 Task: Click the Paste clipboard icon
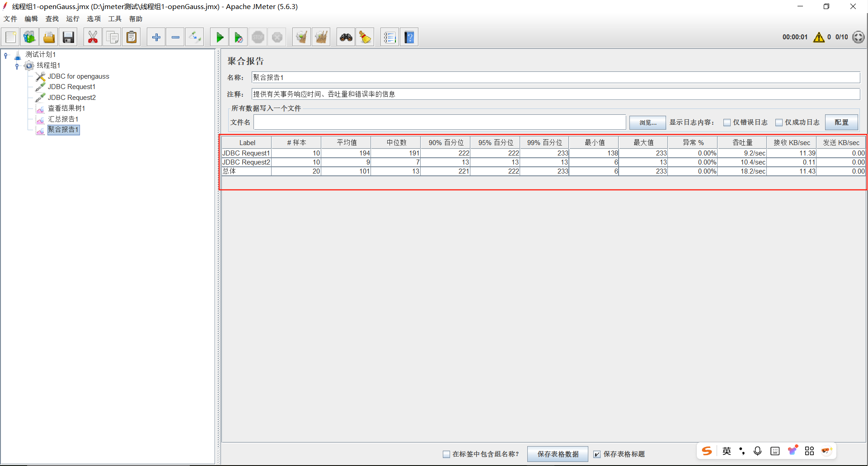tap(131, 37)
